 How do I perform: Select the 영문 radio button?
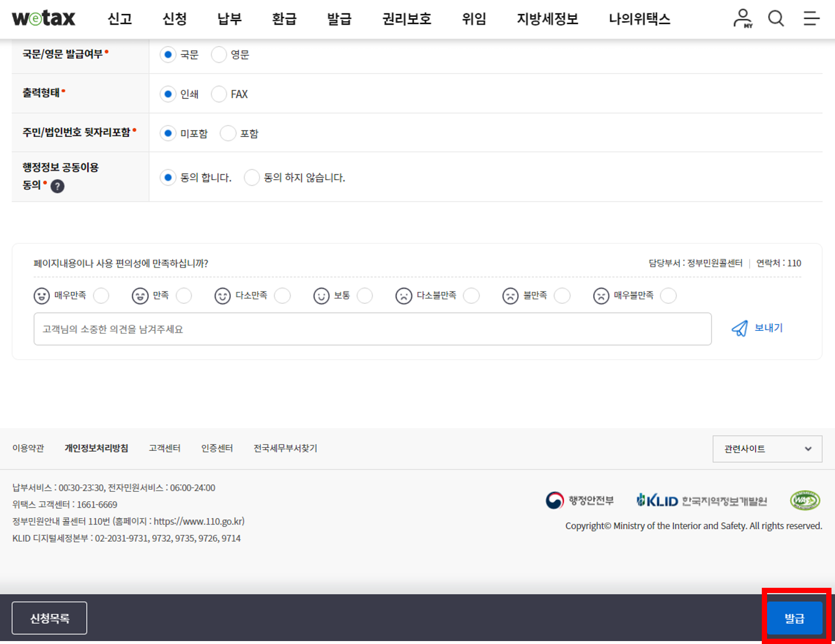(x=219, y=54)
